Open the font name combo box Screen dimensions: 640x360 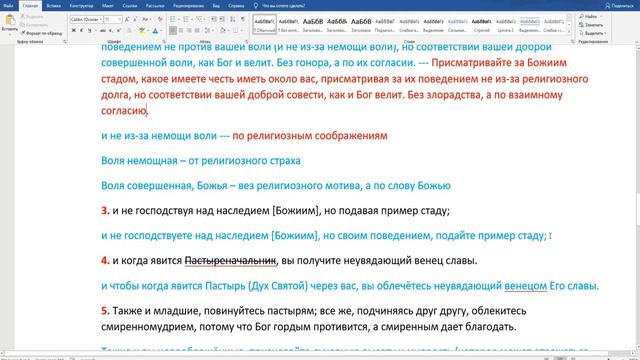[86, 20]
